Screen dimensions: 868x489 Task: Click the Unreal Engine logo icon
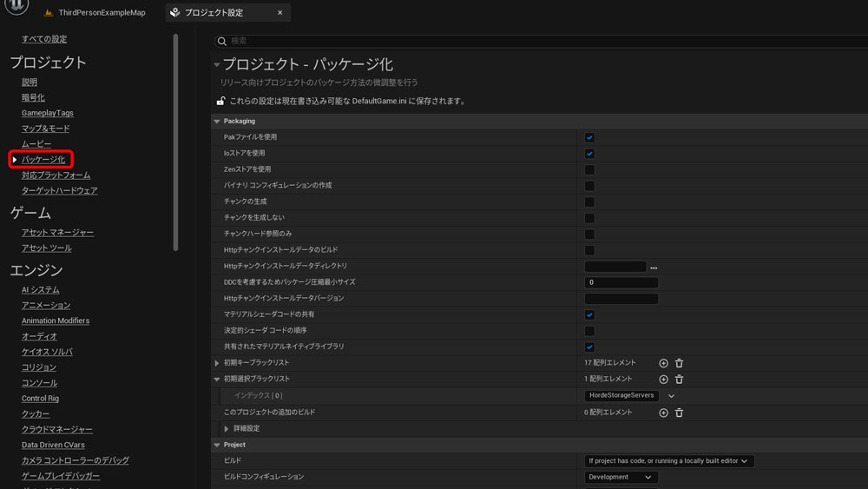(x=16, y=6)
